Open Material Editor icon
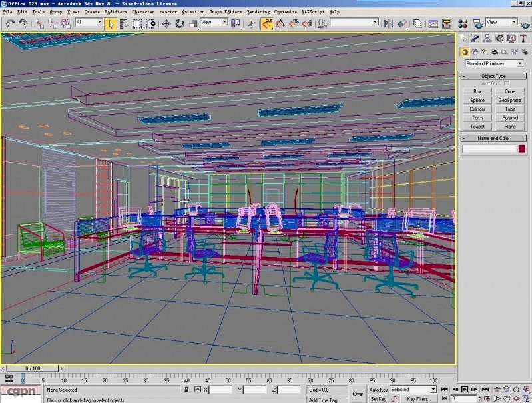 click(463, 23)
